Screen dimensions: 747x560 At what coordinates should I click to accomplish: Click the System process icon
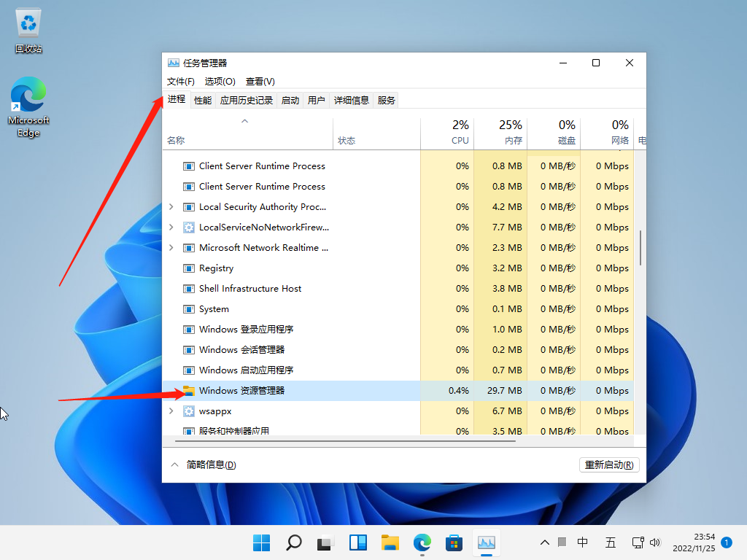pyautogui.click(x=189, y=309)
